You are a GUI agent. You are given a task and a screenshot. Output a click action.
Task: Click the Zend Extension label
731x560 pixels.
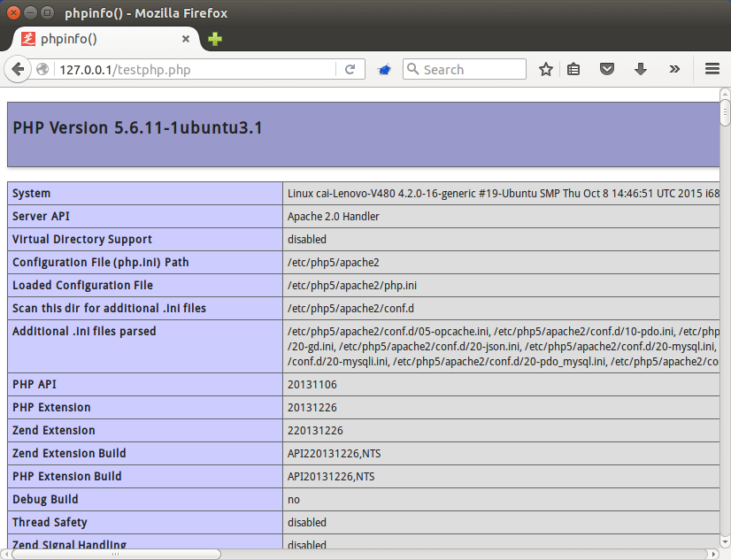(x=54, y=430)
